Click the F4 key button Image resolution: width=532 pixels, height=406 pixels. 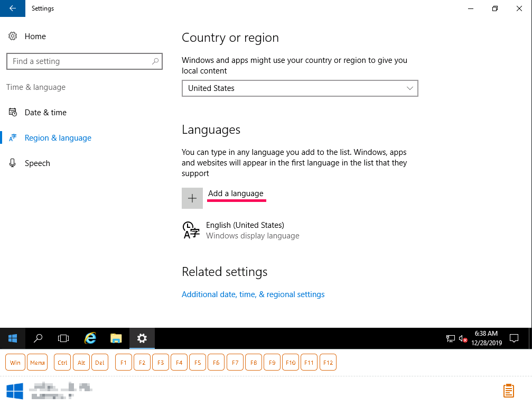pos(179,362)
